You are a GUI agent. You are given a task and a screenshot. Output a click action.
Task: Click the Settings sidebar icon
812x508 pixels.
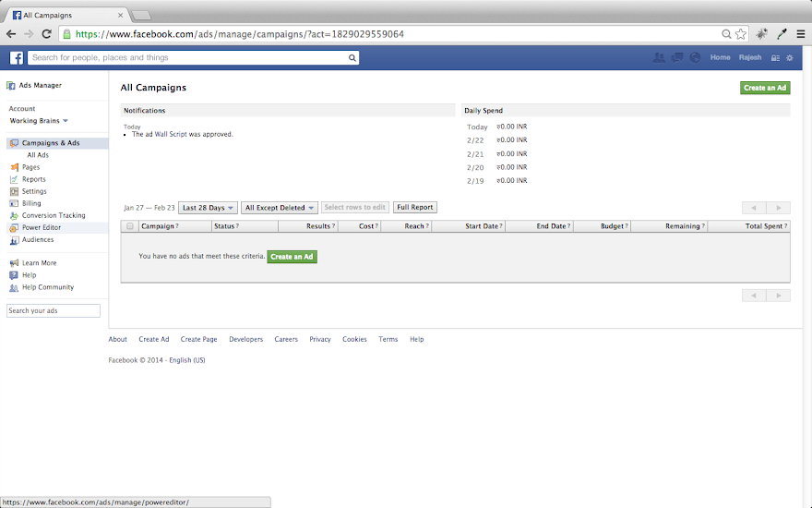14,191
